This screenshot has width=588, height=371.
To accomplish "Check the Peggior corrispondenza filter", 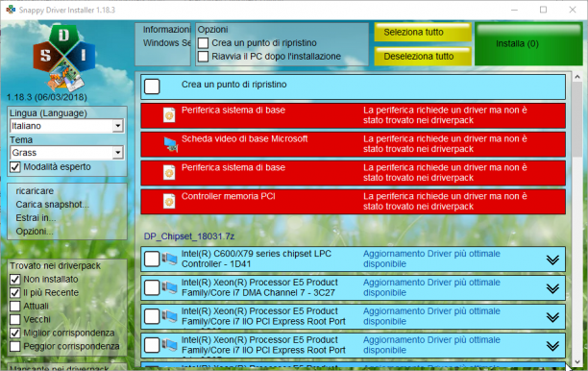I will pyautogui.click(x=15, y=346).
